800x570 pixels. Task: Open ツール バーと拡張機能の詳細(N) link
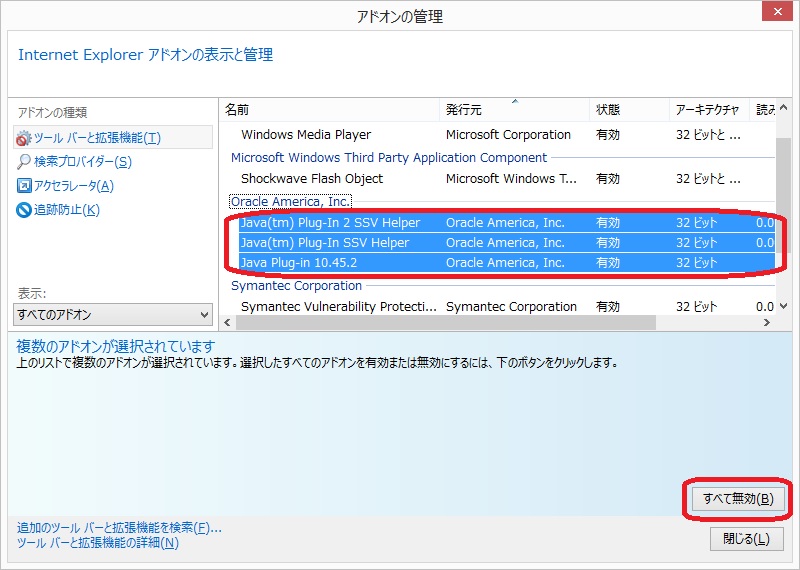coord(98,542)
